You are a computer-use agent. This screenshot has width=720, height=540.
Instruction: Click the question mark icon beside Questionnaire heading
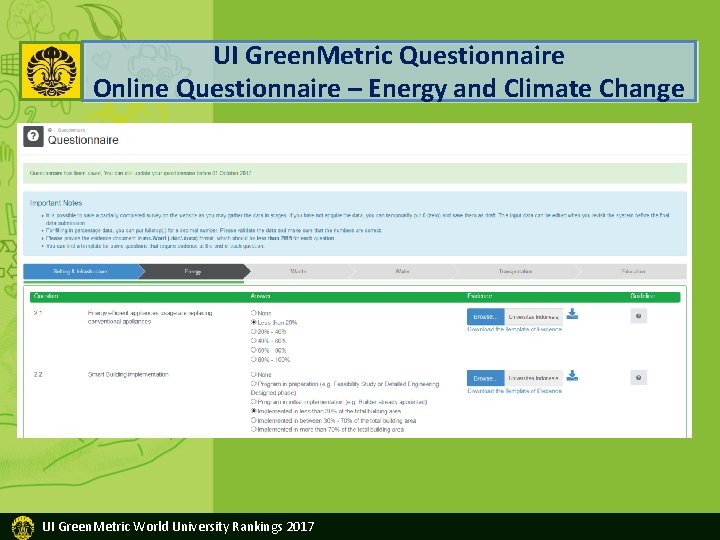33,136
